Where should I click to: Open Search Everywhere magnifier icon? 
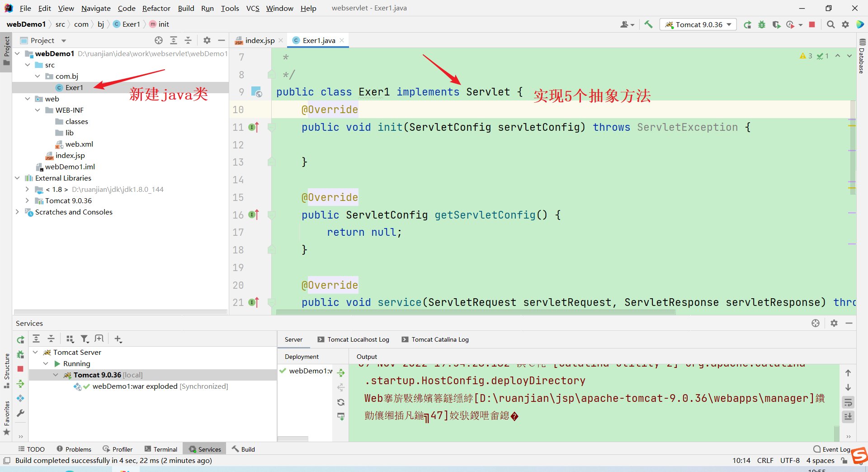tap(830, 24)
